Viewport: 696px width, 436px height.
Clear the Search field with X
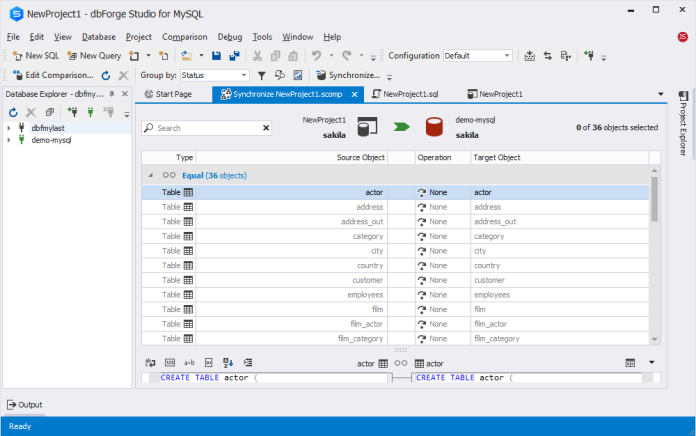[x=266, y=128]
